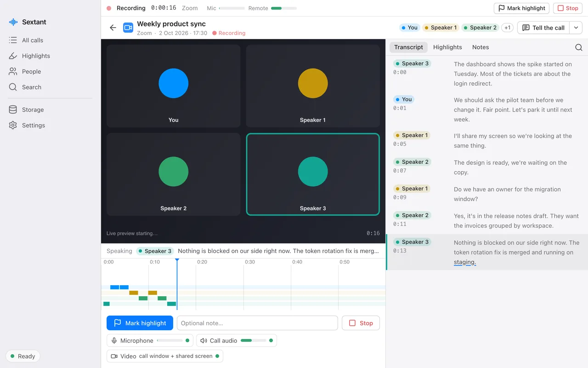Select the transcript entry about the pilot team

coord(487,109)
